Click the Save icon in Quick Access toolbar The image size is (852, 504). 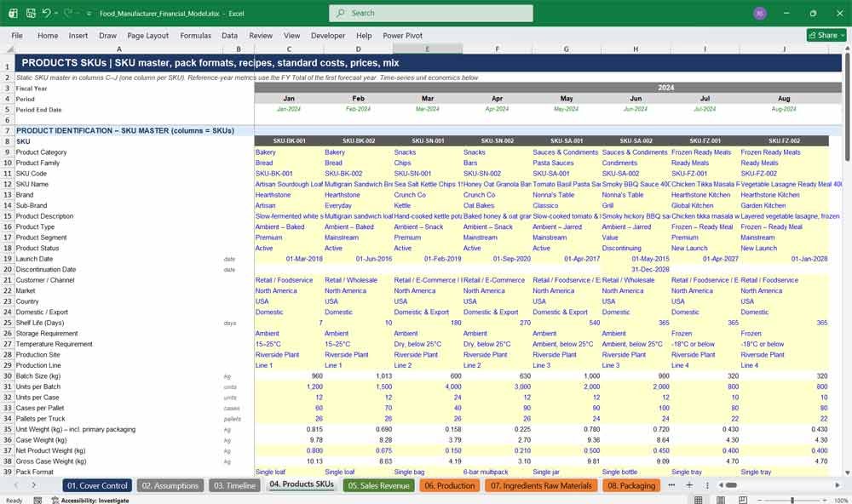point(31,13)
